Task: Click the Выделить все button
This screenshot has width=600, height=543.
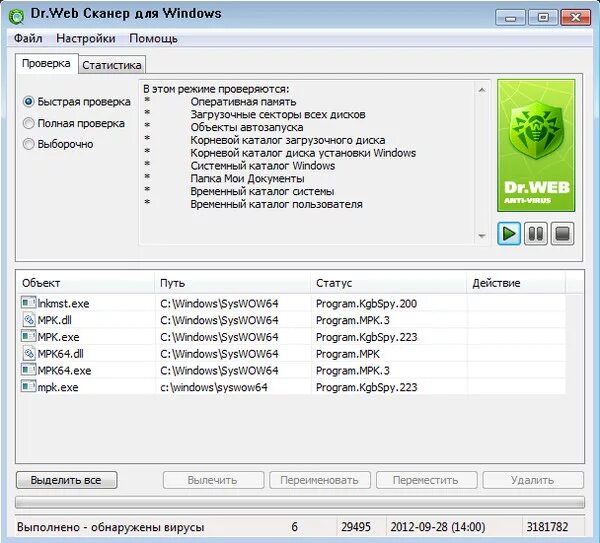Action: click(x=67, y=480)
